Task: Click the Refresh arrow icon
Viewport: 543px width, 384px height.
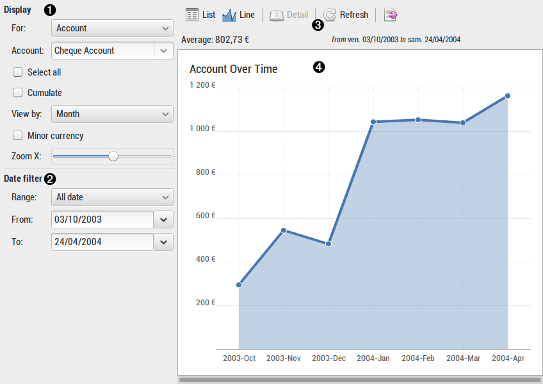Action: (x=330, y=15)
